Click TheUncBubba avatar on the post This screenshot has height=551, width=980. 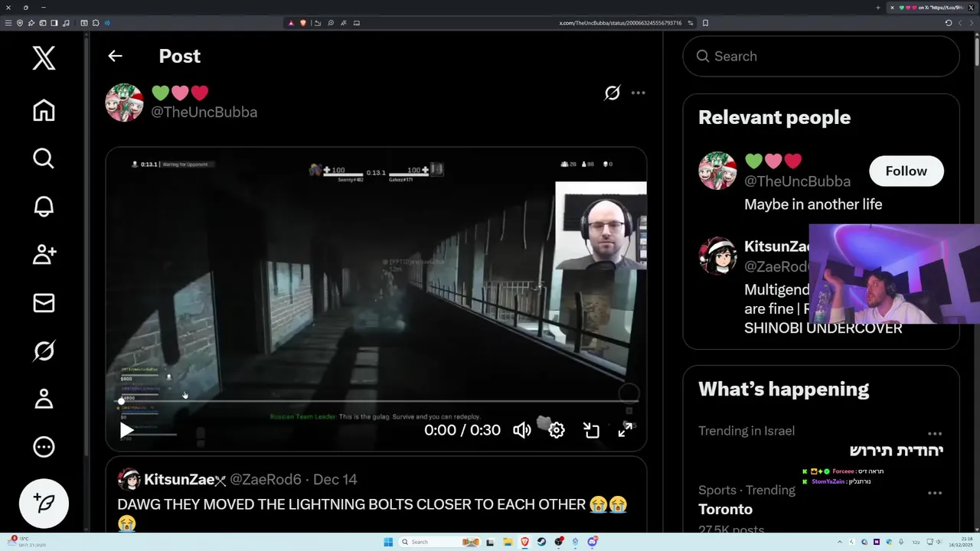point(124,103)
